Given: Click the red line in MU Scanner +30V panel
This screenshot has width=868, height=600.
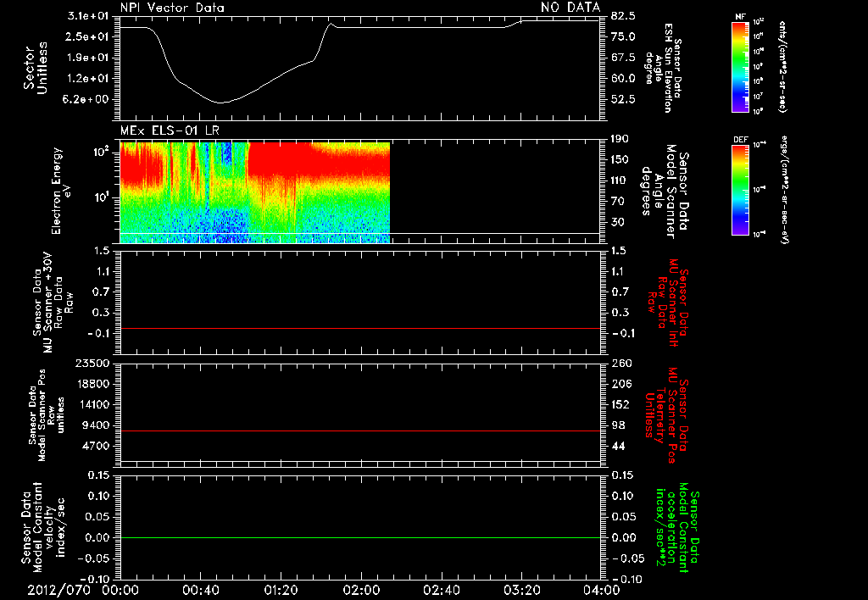Looking at the screenshot, I should click(359, 328).
